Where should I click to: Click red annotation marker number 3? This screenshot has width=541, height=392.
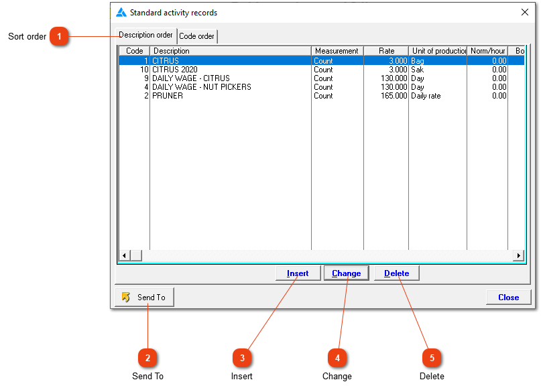(x=242, y=358)
